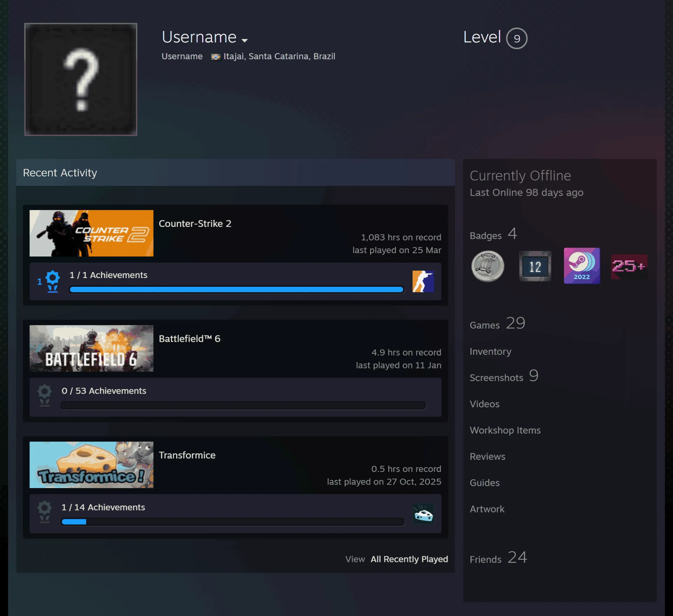View the Transformice cheese achievement icon
Screen dimensions: 673x616
(423, 514)
